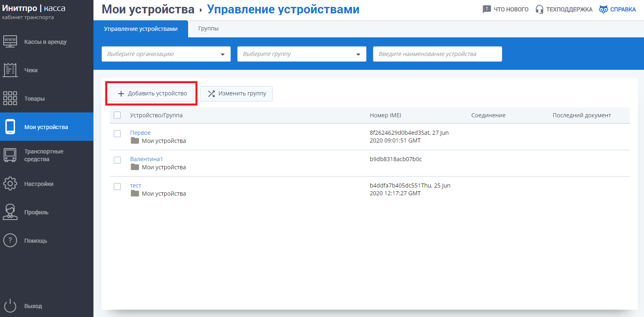Switch to the Группы tab

pos(208,29)
